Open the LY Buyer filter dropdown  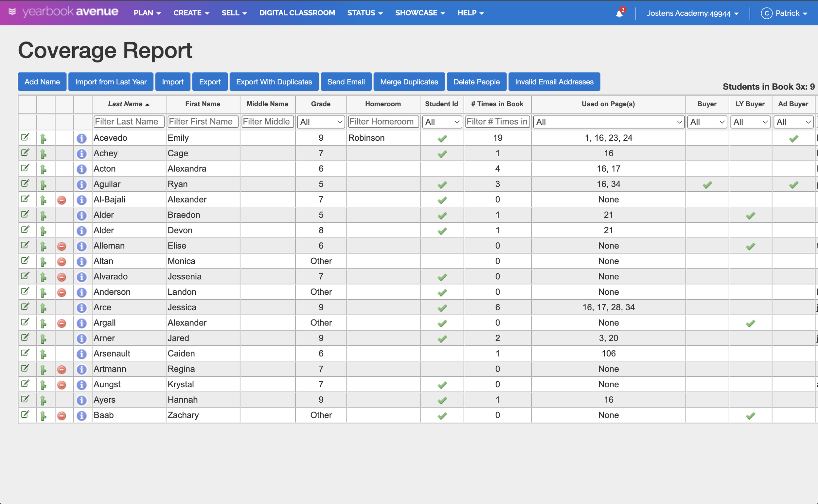tap(750, 122)
